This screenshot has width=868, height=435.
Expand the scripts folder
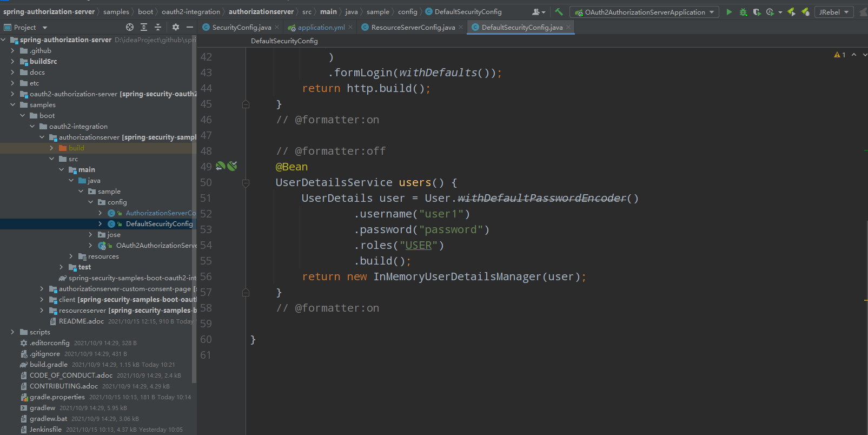(x=12, y=332)
